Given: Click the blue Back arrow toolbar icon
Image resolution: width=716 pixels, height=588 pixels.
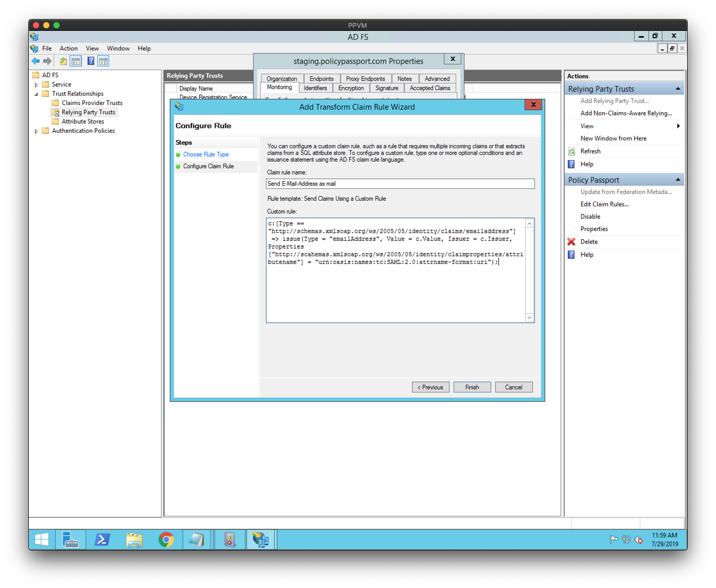Looking at the screenshot, I should (35, 61).
